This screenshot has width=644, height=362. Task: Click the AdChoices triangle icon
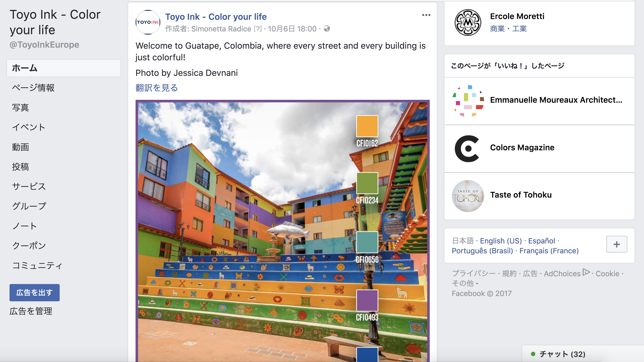(x=586, y=272)
